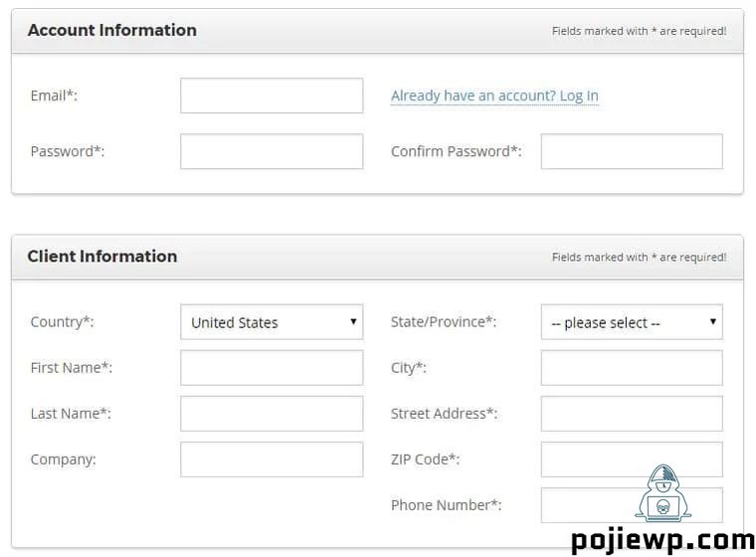The width and height of the screenshot is (756, 557).
Task: Click the First Name text box
Action: 272,368
